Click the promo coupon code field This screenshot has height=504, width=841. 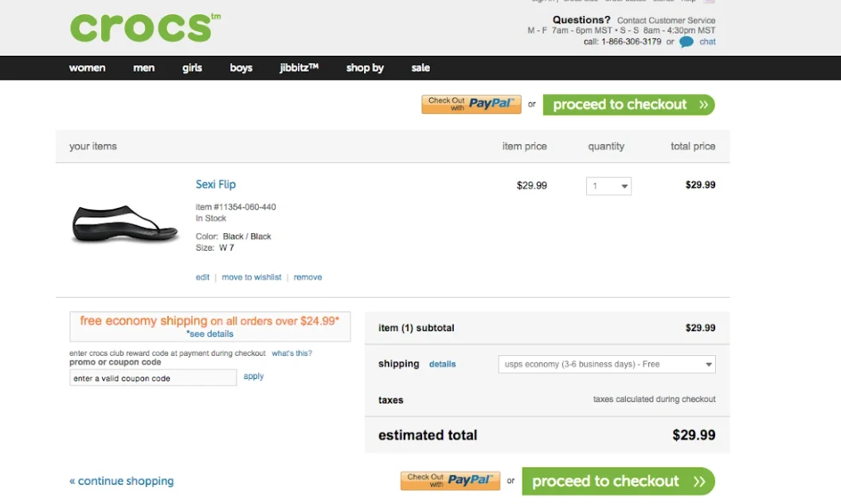click(x=153, y=378)
